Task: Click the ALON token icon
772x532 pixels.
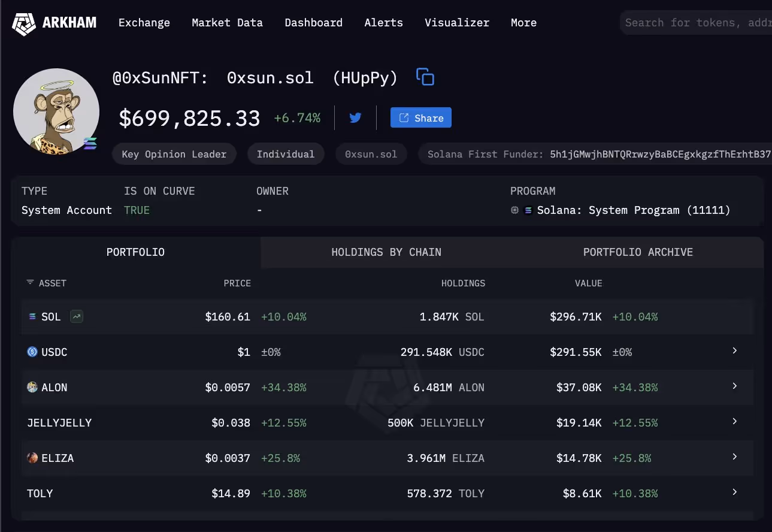Action: coord(32,387)
